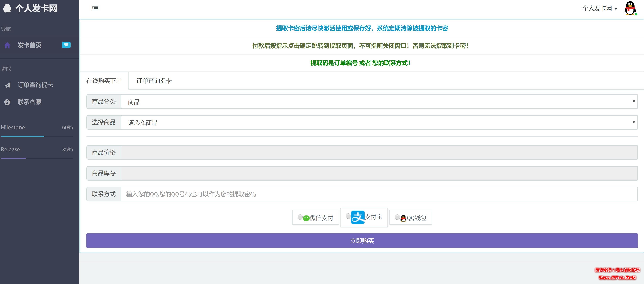Click the hamburger menu toggle icon
644x284 pixels.
click(x=95, y=8)
